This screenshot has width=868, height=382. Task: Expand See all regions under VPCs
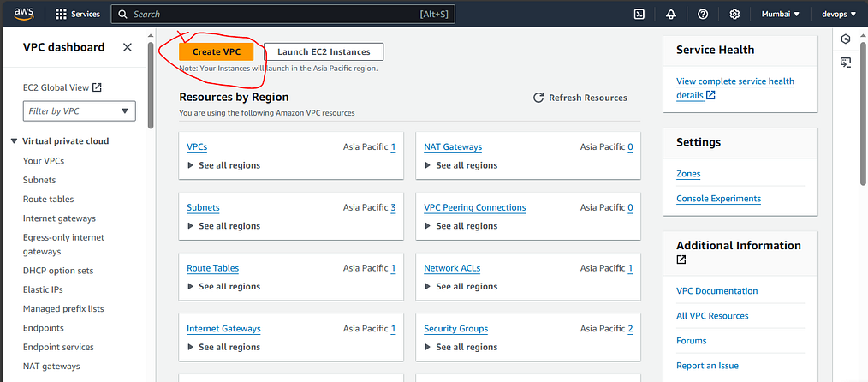click(223, 165)
